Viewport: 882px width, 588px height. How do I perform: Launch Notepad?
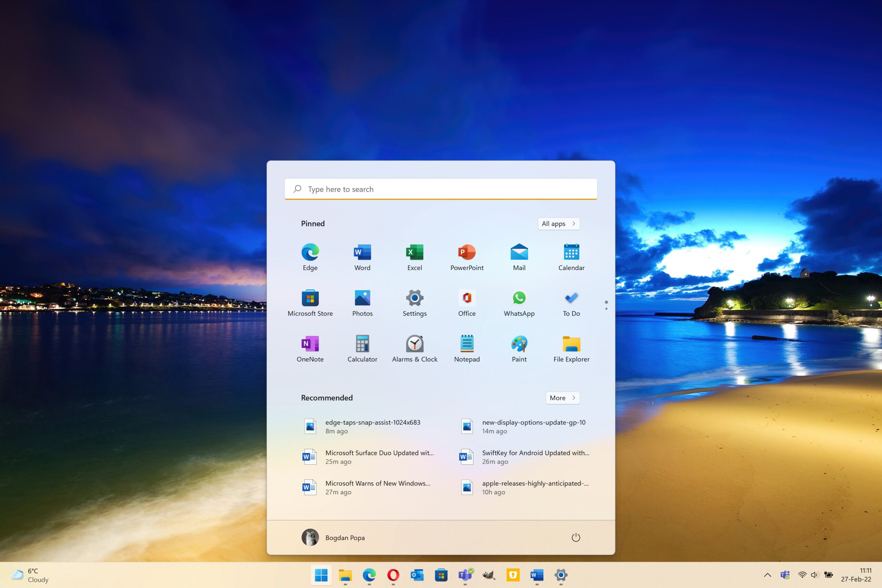(467, 349)
